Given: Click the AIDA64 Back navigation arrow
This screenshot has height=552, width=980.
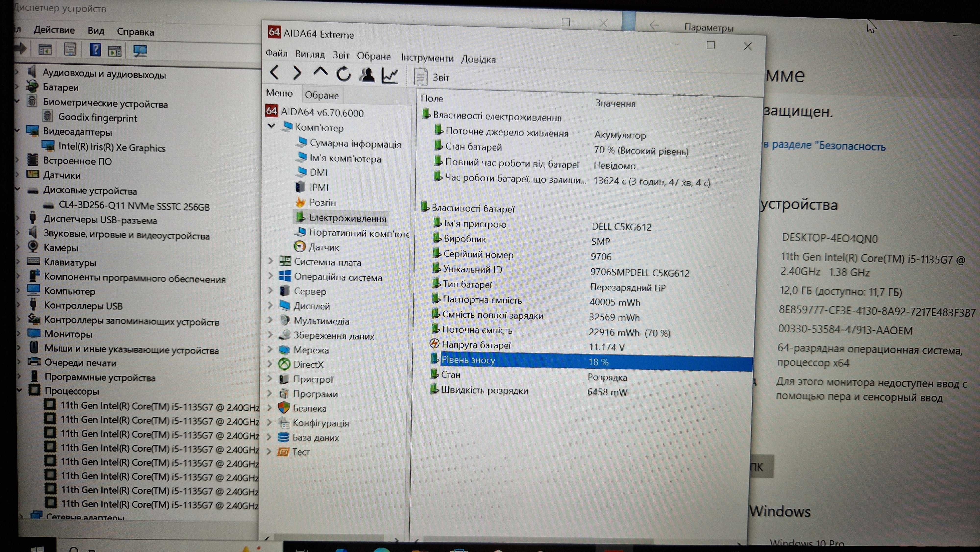Looking at the screenshot, I should (275, 72).
